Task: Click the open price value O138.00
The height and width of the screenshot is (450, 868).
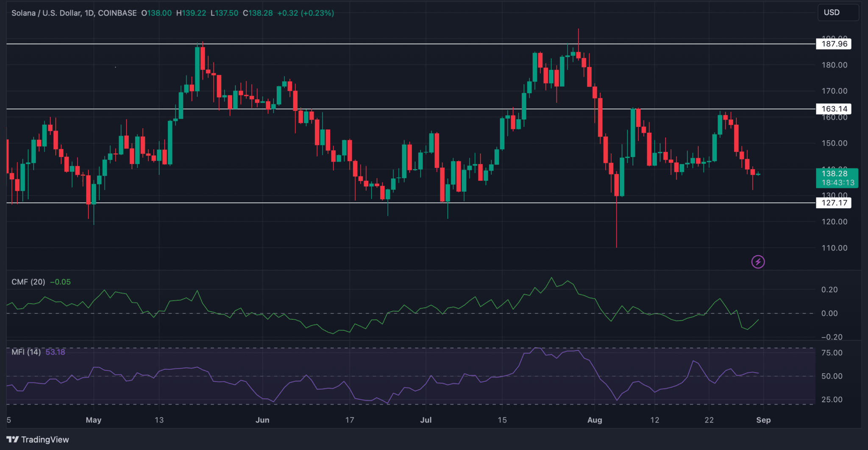Action: click(156, 13)
